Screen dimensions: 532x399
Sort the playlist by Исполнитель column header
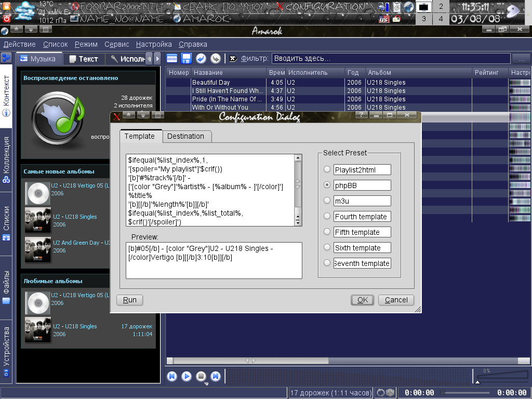point(315,72)
